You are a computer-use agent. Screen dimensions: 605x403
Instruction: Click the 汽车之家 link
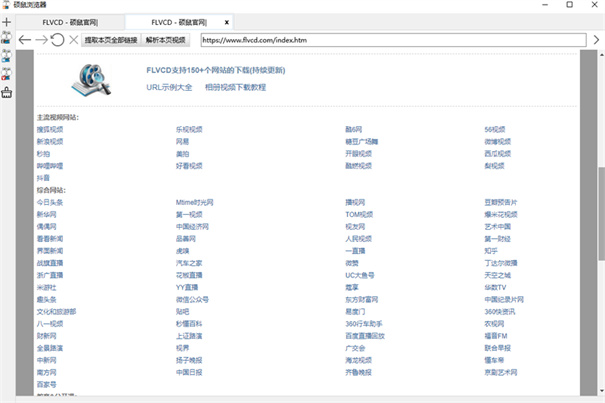pos(189,263)
